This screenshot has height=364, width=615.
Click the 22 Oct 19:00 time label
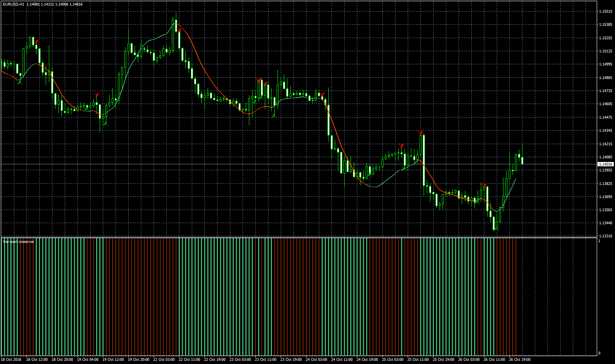pos(215,360)
